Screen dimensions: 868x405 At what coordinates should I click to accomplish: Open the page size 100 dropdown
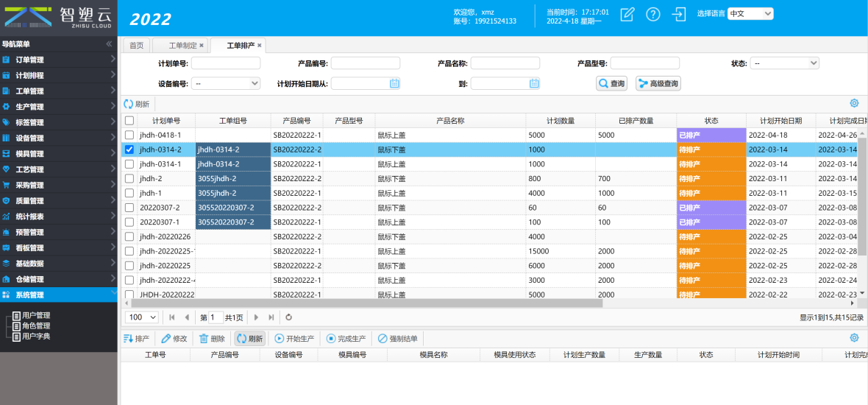point(142,317)
